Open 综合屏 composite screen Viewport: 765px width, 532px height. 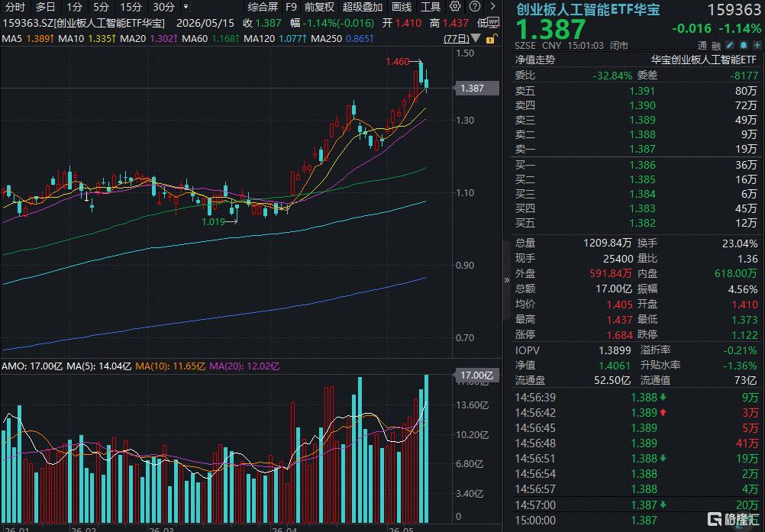click(x=263, y=7)
